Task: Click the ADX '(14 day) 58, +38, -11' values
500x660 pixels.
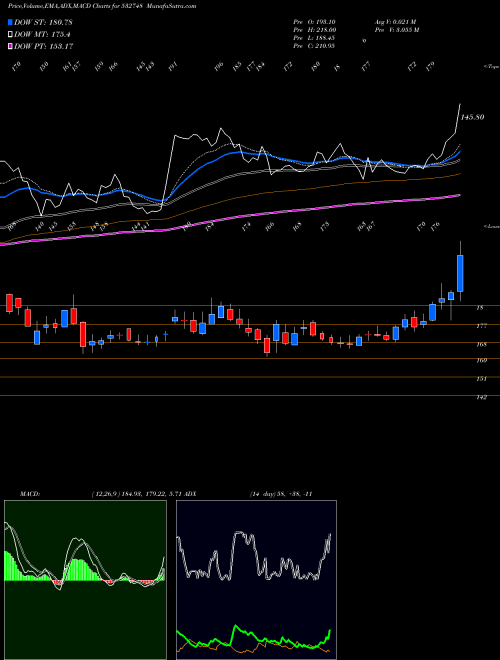Action: coord(280,494)
